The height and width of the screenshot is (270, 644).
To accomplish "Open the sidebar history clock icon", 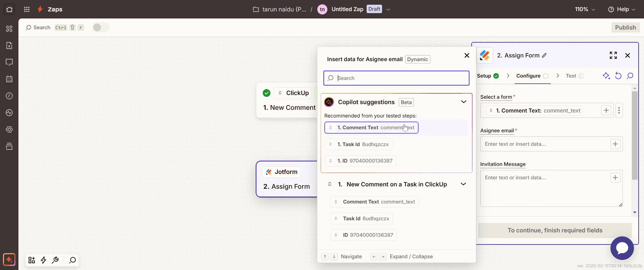I will click(9, 96).
